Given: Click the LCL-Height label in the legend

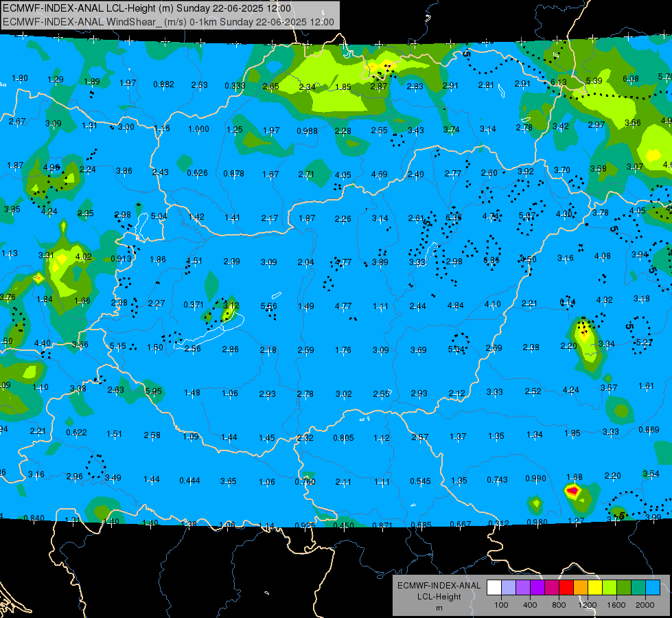Looking at the screenshot, I should (x=439, y=597).
